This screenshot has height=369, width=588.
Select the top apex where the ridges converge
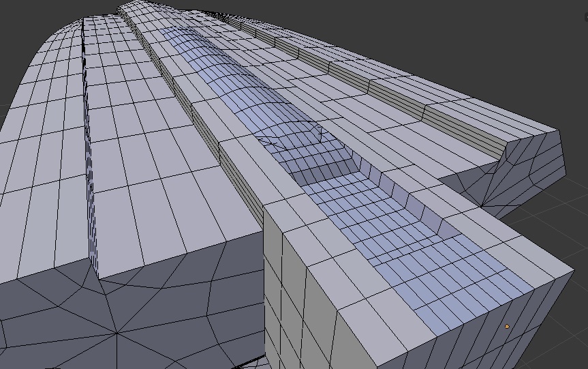point(123,8)
